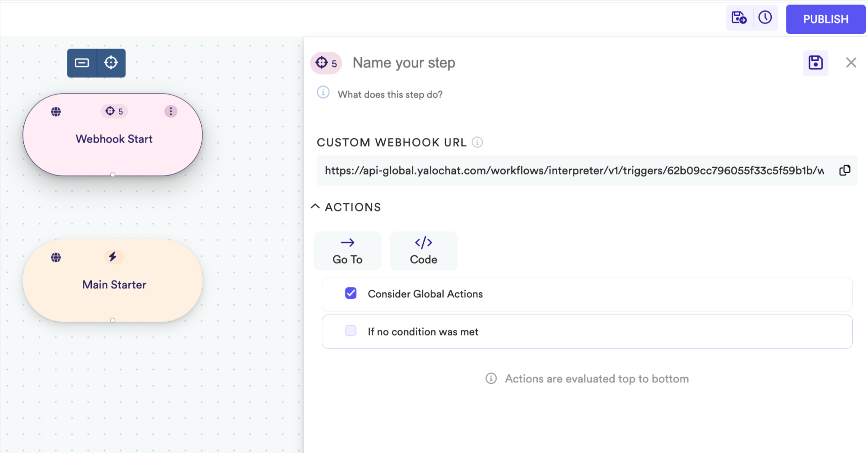Add a Code action
Screen dimensions: 868x453
pyautogui.click(x=423, y=251)
